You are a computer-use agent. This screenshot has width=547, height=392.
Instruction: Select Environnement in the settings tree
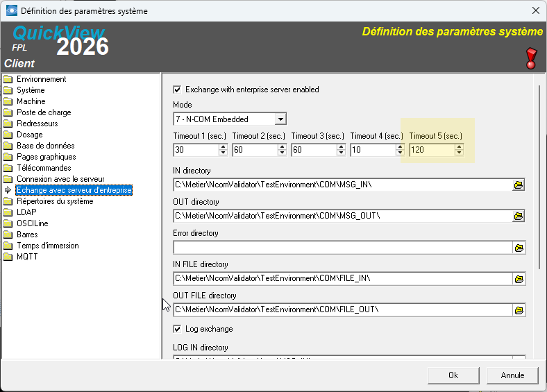41,79
